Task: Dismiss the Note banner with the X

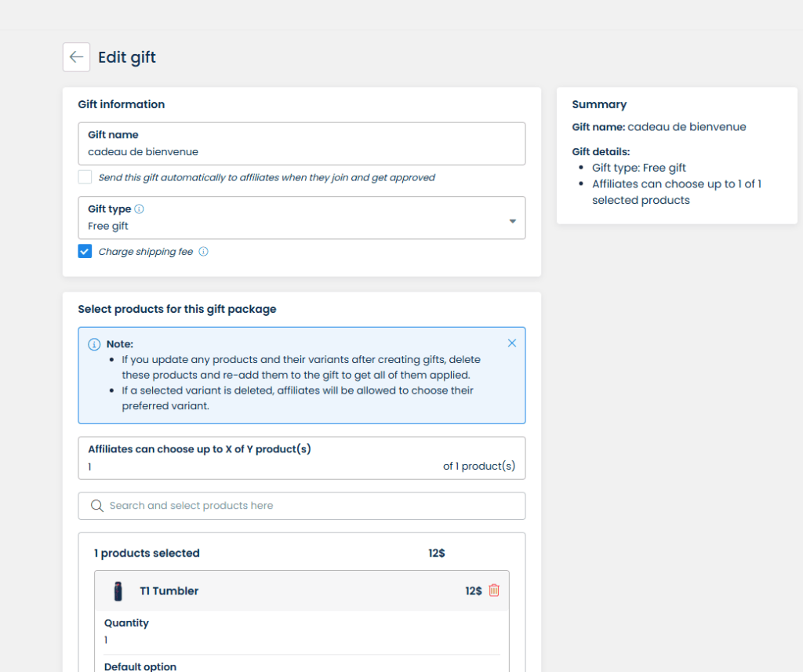Action: click(512, 343)
